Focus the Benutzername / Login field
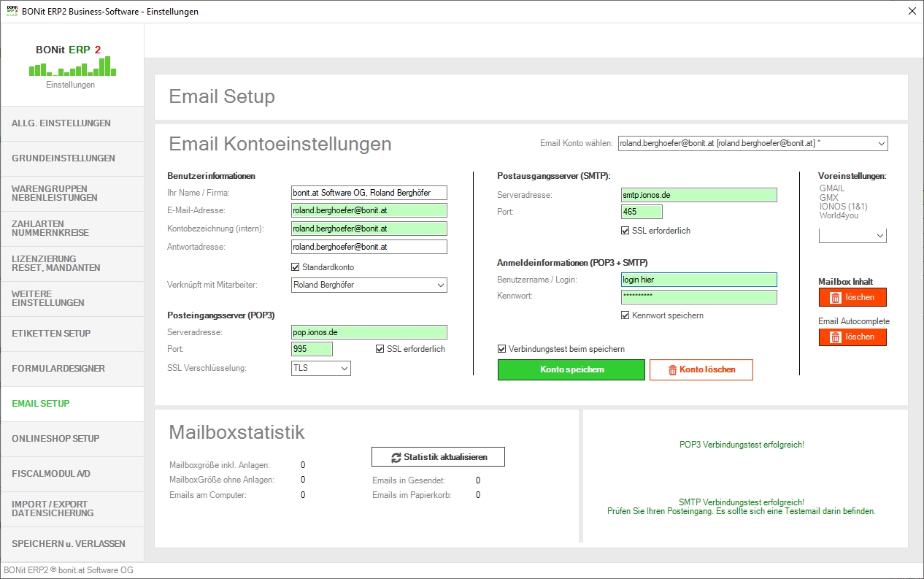The image size is (924, 579). [698, 280]
